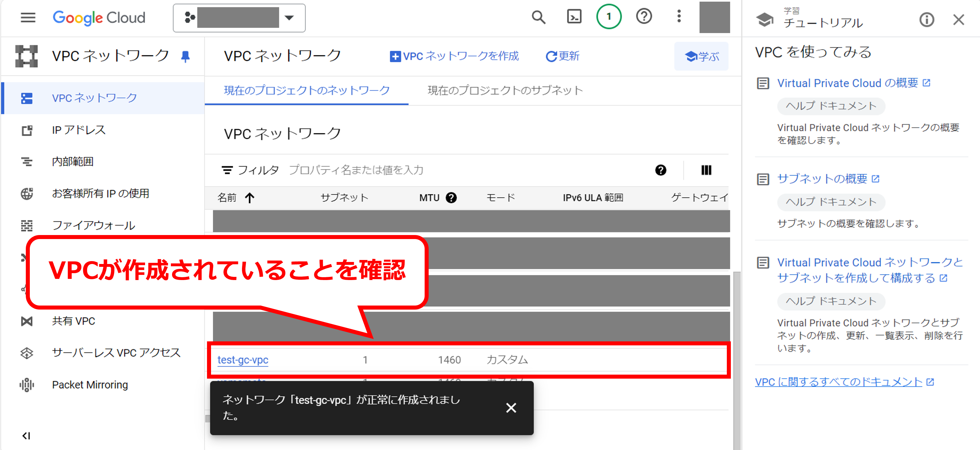Click the MTU help tooltip icon
This screenshot has width=980, height=450.
point(451,198)
